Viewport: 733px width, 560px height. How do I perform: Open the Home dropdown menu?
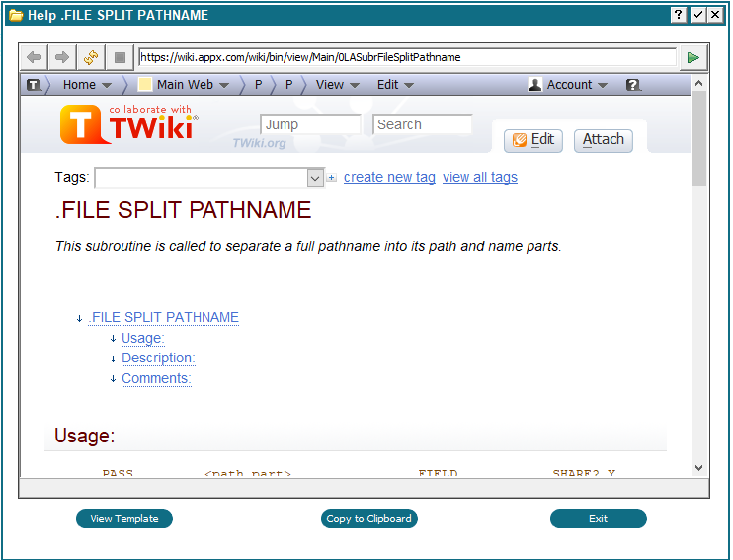(87, 85)
